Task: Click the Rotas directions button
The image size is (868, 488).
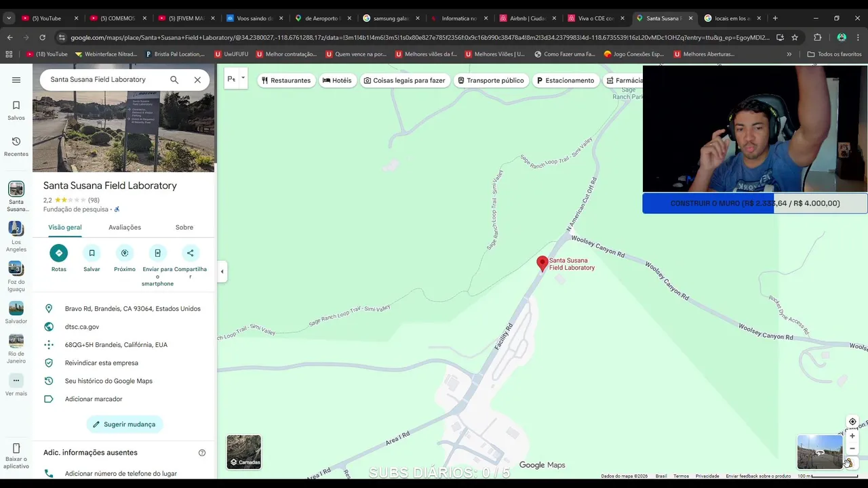Action: coord(59,253)
